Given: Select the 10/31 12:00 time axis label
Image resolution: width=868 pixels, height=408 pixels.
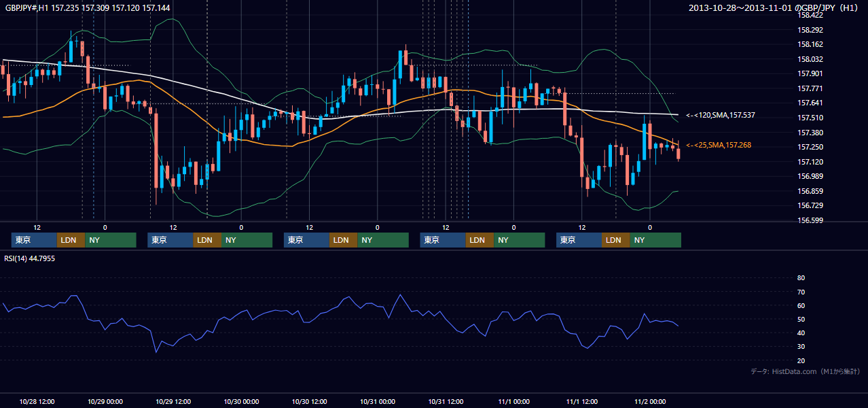Looking at the screenshot, I should pyautogui.click(x=446, y=401).
